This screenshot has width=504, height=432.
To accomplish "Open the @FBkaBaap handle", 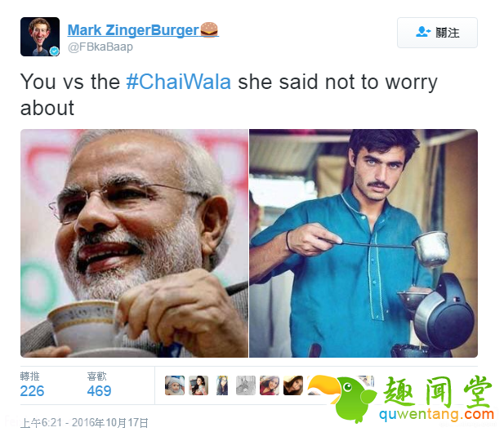I will point(100,47).
